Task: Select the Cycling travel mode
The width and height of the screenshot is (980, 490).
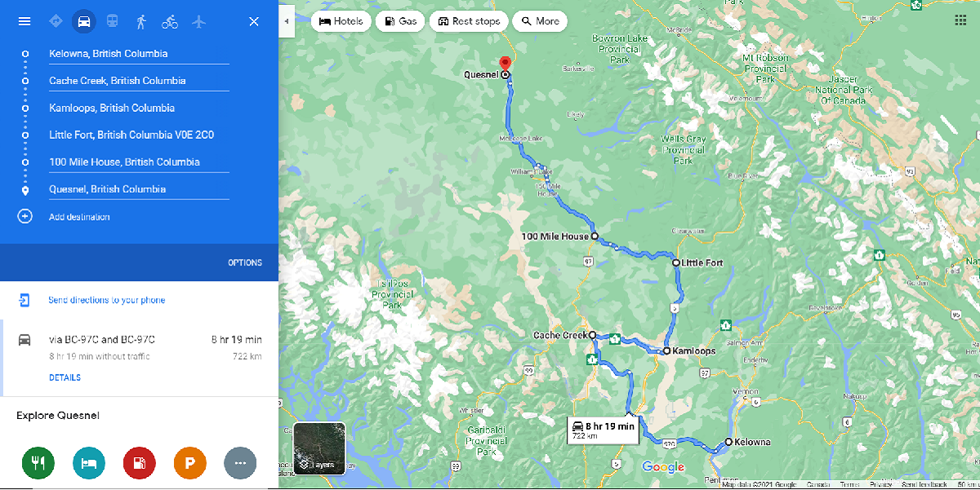Action: click(170, 21)
